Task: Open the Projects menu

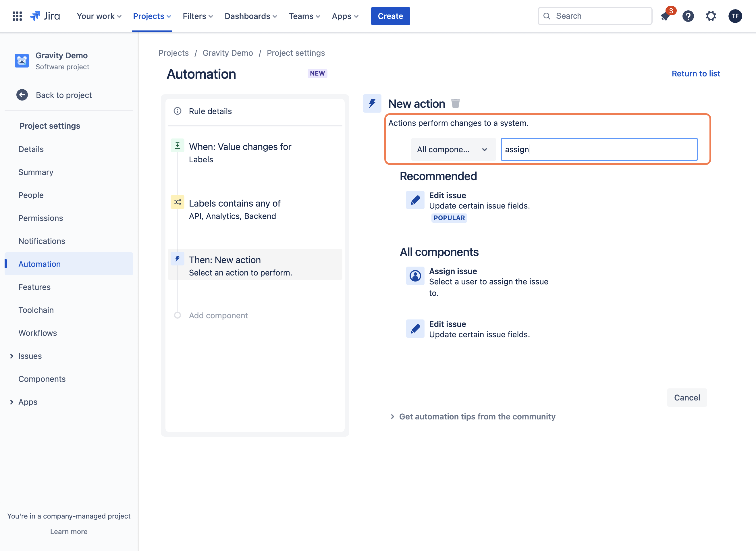Action: [x=152, y=16]
